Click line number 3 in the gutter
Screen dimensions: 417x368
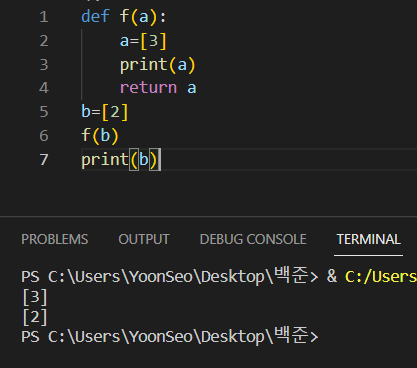(44, 64)
